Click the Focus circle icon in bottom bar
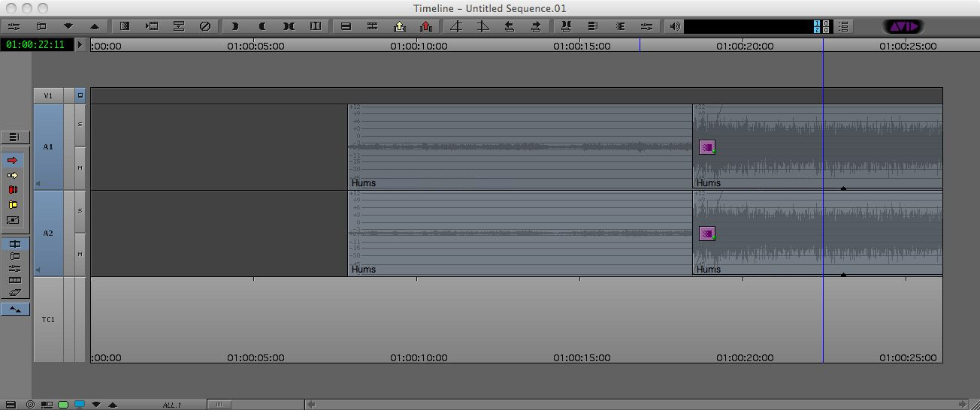980x410 pixels. (x=30, y=405)
